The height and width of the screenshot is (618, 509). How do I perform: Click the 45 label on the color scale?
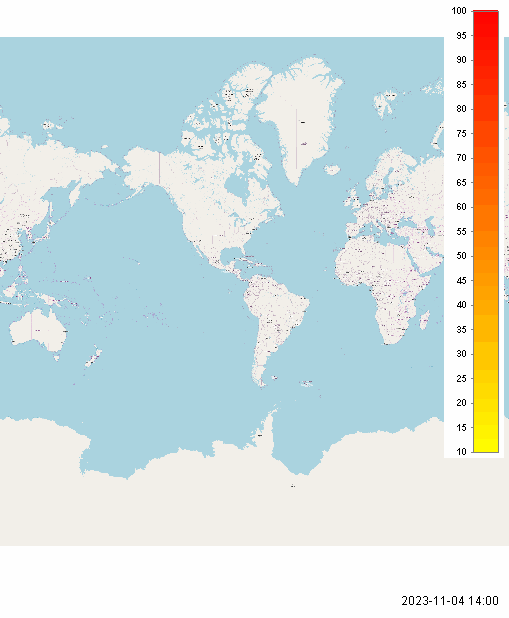pos(461,281)
